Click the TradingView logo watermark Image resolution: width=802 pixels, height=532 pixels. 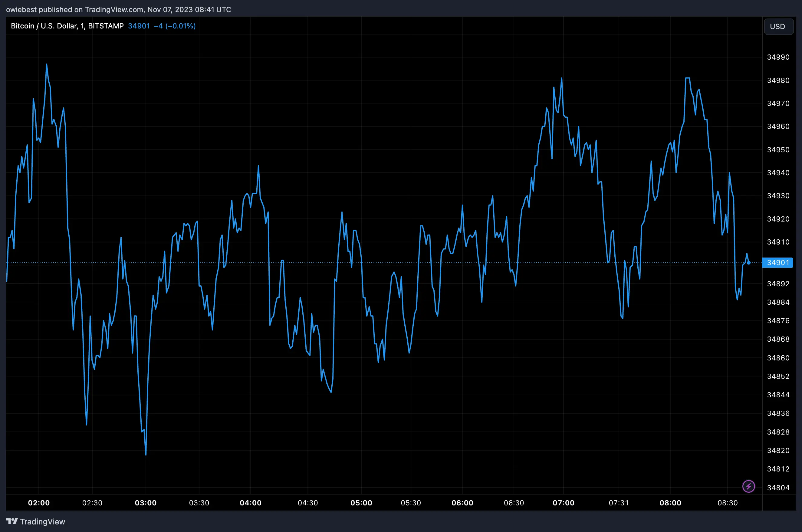point(12,521)
